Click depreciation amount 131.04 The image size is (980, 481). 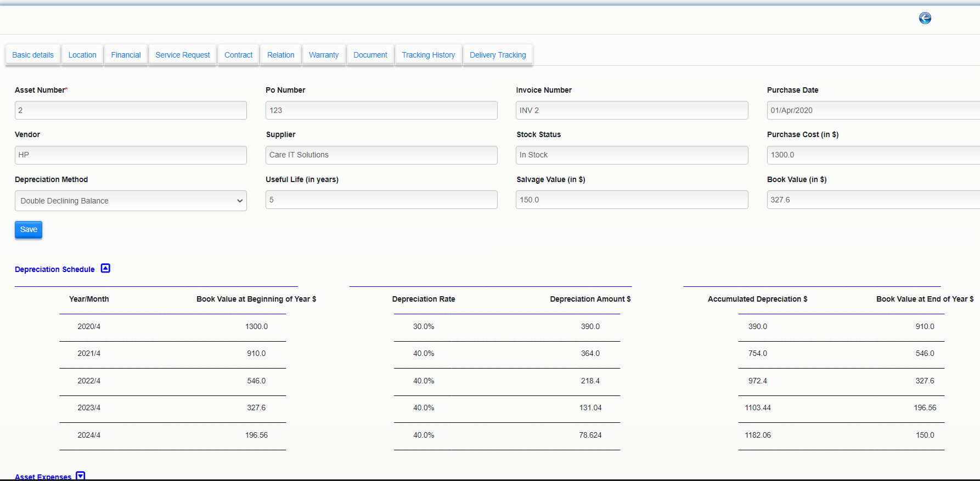pos(590,408)
